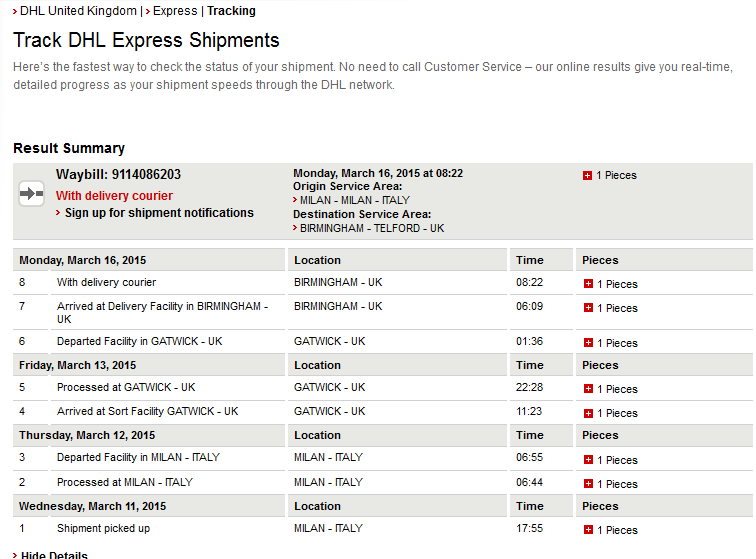Image resolution: width=756 pixels, height=559 pixels.
Task: Expand pieces for With delivery courier row
Action: point(589,284)
